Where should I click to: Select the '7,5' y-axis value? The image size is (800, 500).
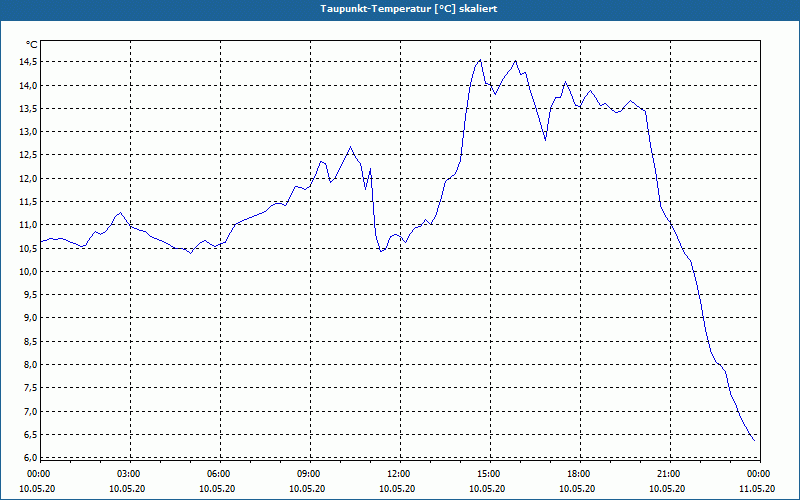30,387
